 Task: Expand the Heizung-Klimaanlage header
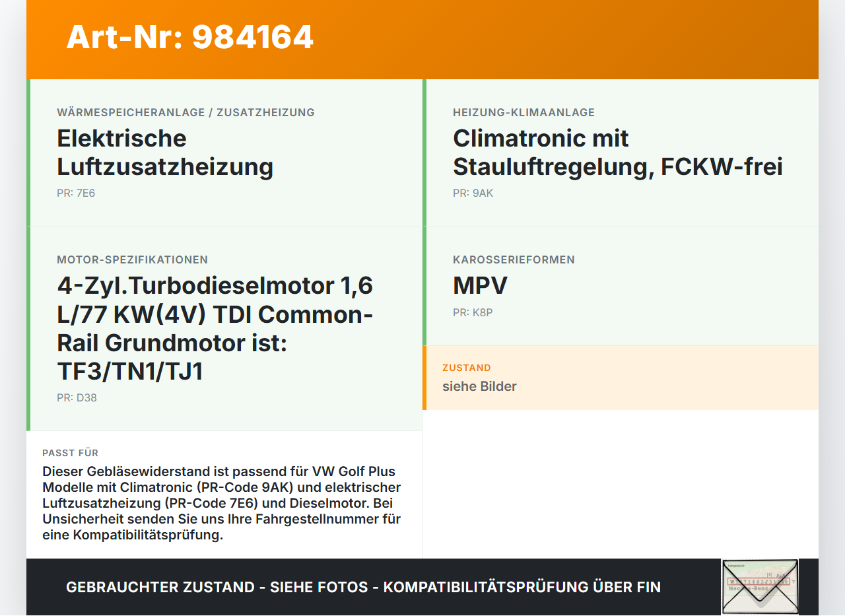[524, 112]
